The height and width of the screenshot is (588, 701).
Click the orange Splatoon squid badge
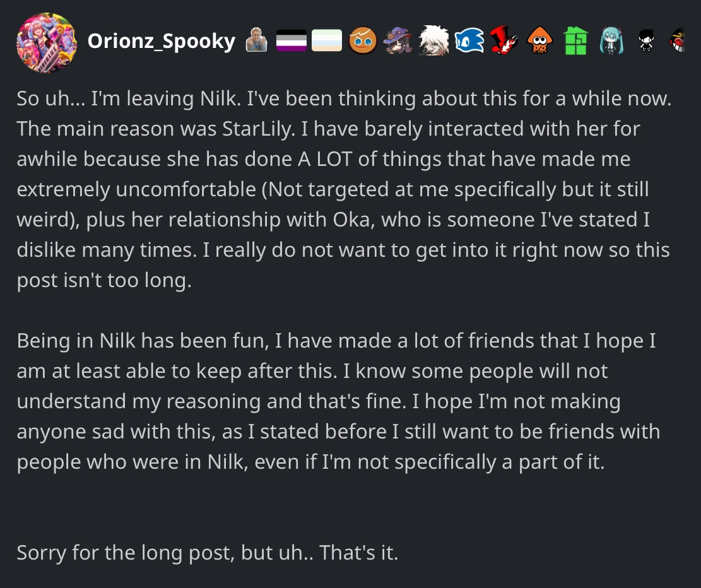click(539, 42)
